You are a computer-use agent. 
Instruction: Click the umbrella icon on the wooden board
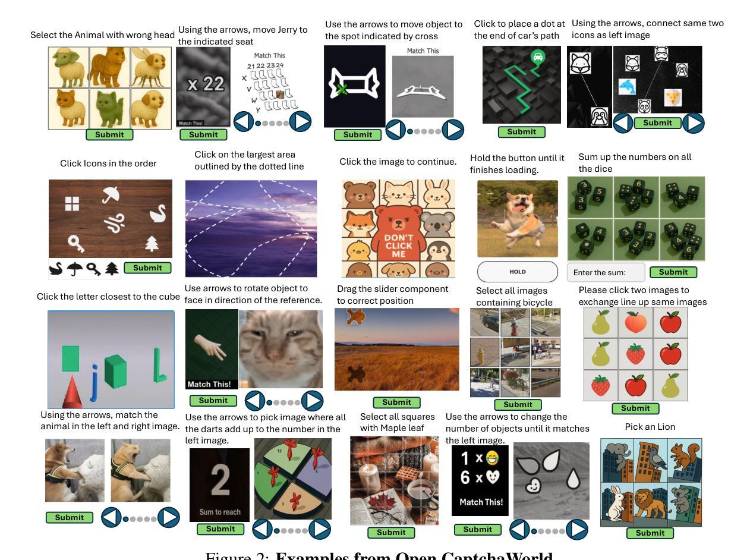pyautogui.click(x=111, y=194)
